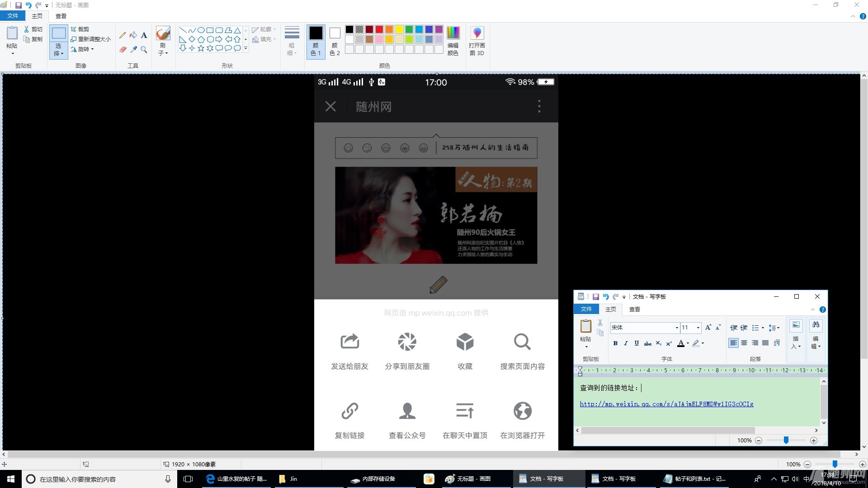Click WordPad Help question mark icon
The width and height of the screenshot is (868, 488).
(x=823, y=310)
